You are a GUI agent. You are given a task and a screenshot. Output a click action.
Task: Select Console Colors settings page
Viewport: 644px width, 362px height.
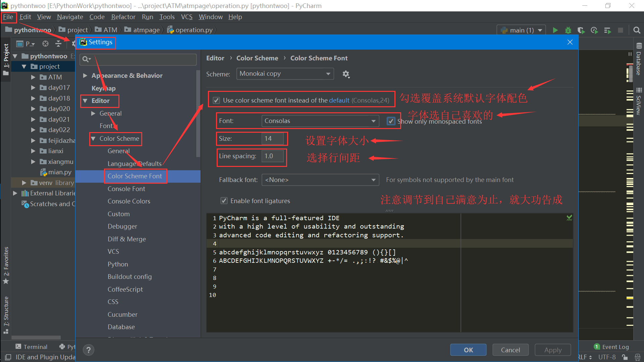tap(129, 201)
